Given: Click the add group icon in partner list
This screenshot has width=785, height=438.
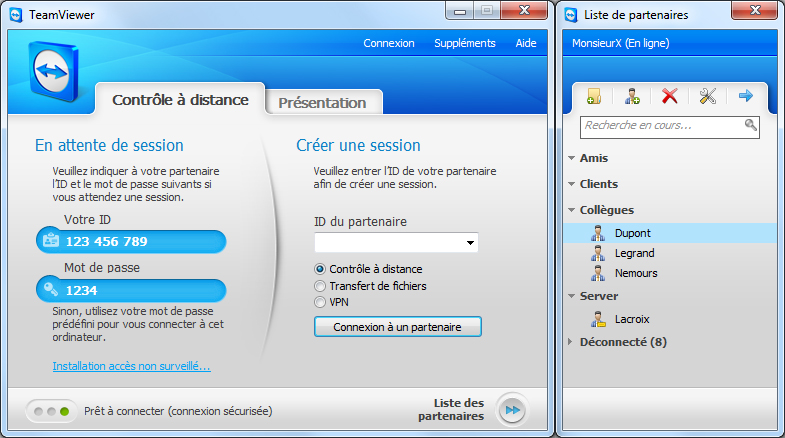Looking at the screenshot, I should (594, 96).
